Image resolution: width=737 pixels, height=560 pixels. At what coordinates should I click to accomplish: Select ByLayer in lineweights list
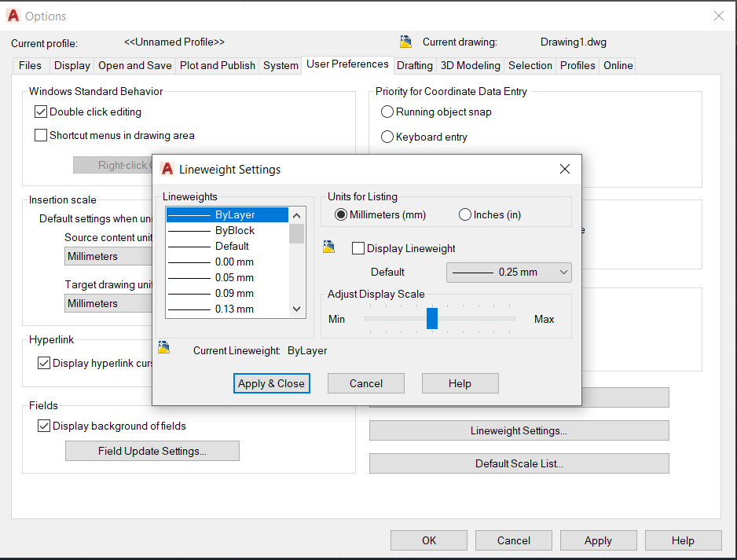pos(228,214)
